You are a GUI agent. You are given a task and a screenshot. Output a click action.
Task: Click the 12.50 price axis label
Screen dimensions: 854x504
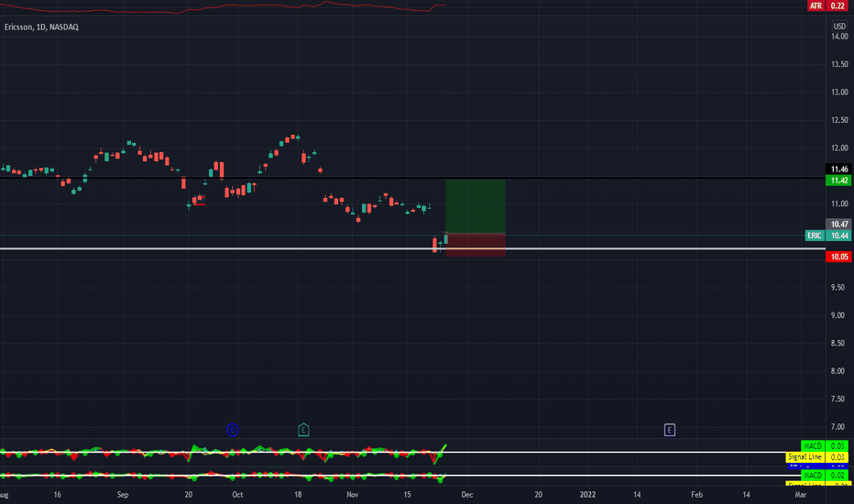(839, 120)
